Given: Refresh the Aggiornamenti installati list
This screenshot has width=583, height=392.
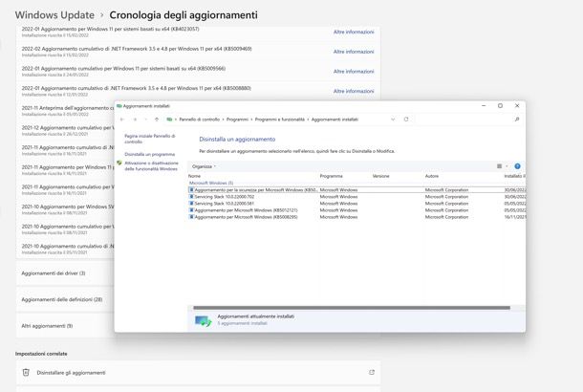Looking at the screenshot, I should pyautogui.click(x=406, y=120).
